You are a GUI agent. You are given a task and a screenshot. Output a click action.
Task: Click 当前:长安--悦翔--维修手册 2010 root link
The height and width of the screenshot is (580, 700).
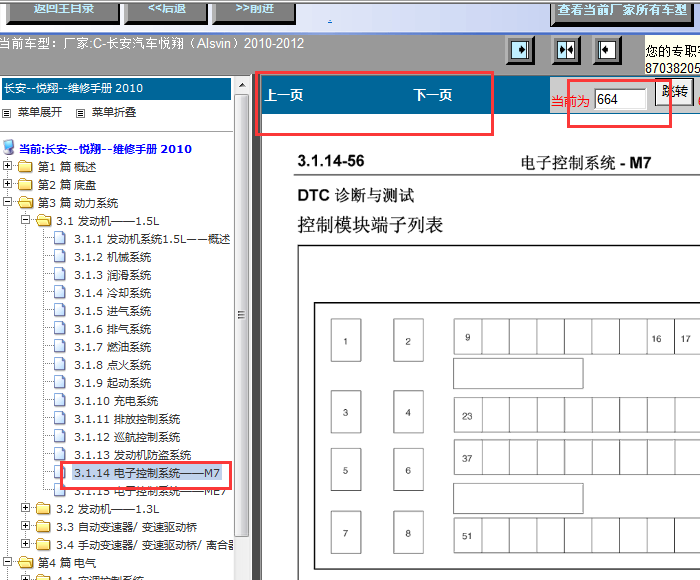pyautogui.click(x=105, y=149)
